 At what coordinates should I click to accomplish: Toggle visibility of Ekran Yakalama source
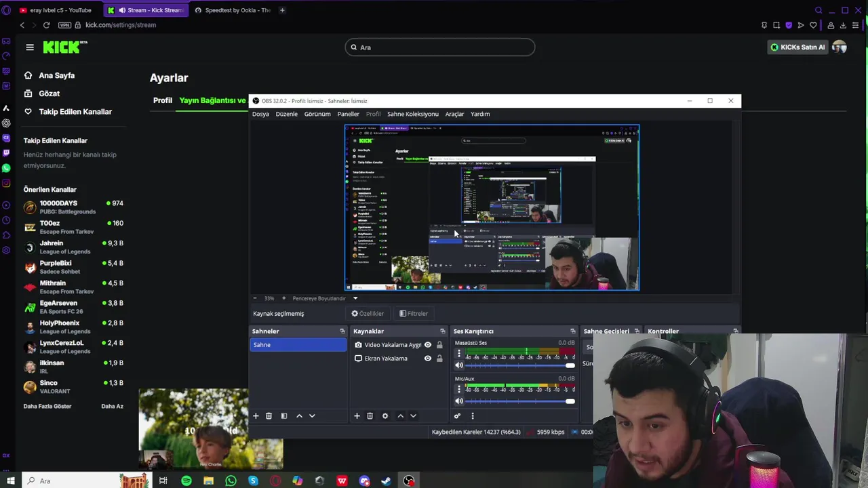[427, 359]
